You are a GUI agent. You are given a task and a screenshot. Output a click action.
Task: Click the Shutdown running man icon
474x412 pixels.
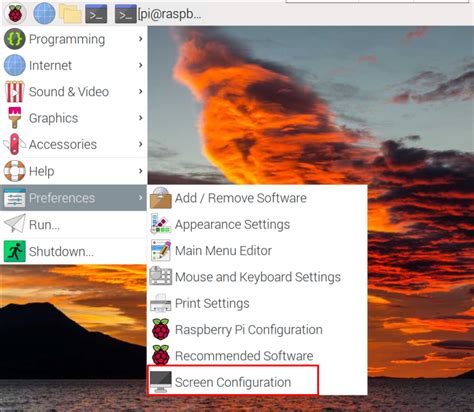click(x=14, y=251)
